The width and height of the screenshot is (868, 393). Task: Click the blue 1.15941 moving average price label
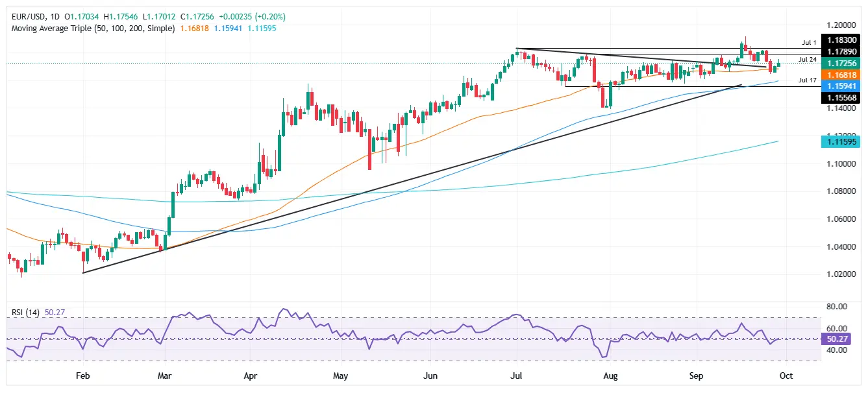click(x=842, y=85)
